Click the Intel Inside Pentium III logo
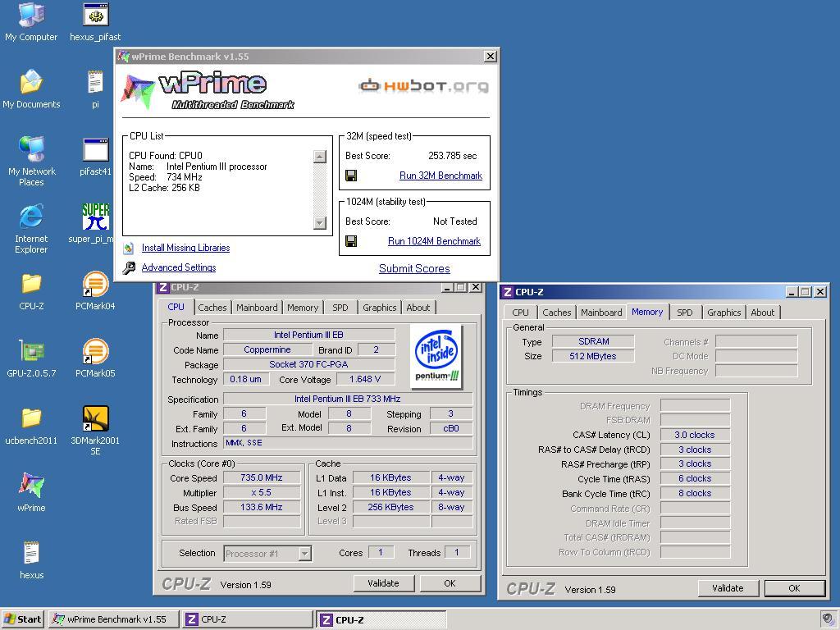 click(x=438, y=357)
